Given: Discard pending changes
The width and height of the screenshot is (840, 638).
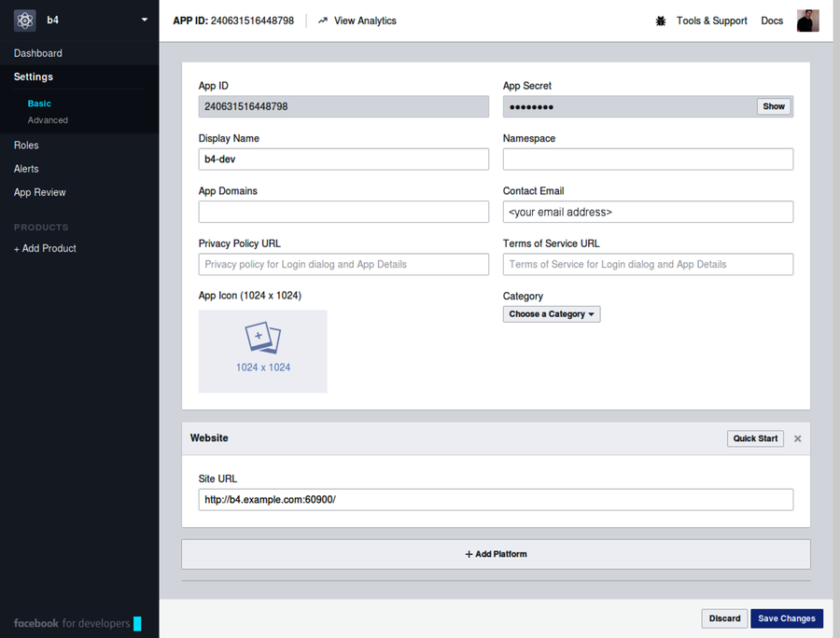Looking at the screenshot, I should pyautogui.click(x=724, y=618).
